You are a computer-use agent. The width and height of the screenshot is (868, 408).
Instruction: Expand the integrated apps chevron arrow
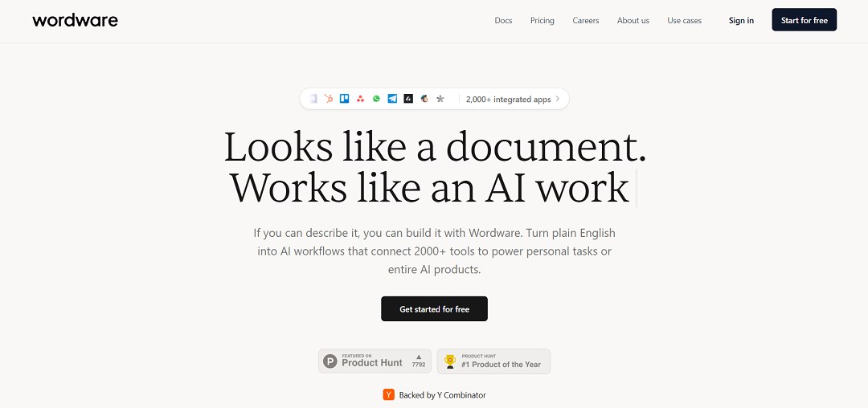click(x=558, y=99)
